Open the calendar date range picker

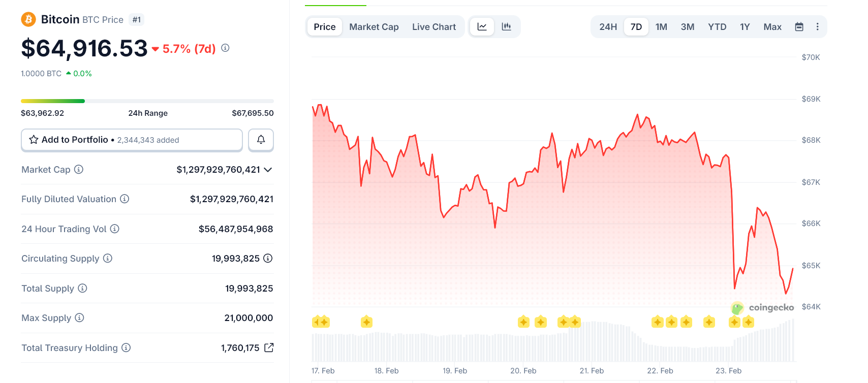pos(799,27)
